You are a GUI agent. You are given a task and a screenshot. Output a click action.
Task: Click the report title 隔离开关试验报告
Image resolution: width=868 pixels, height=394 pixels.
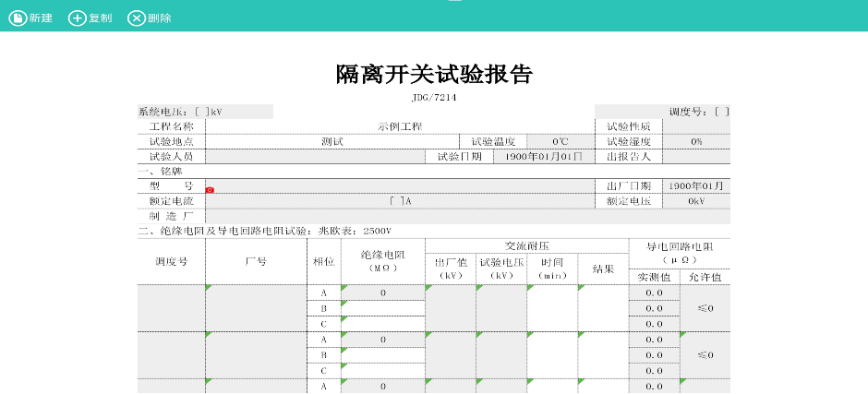[434, 75]
